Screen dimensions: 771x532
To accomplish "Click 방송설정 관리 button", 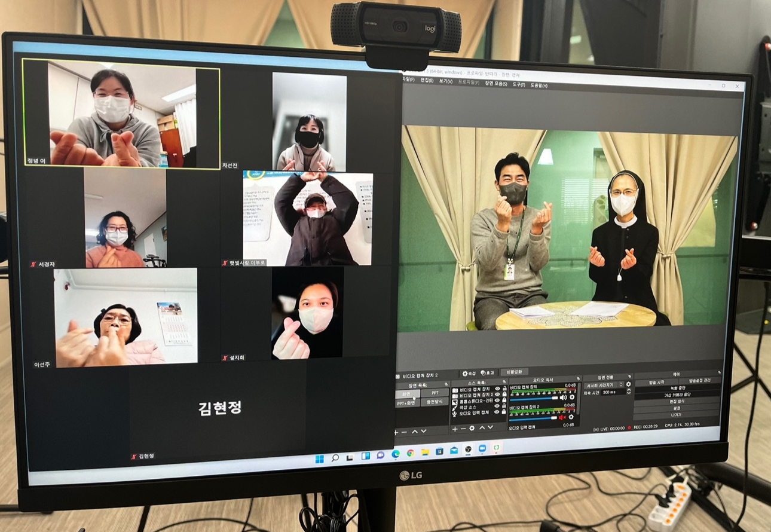I will pos(700,381).
